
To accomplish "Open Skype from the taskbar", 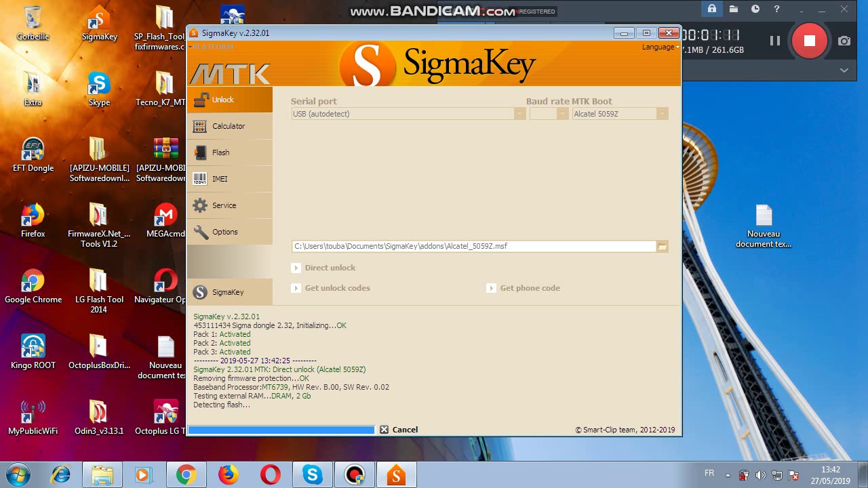I will click(x=313, y=475).
